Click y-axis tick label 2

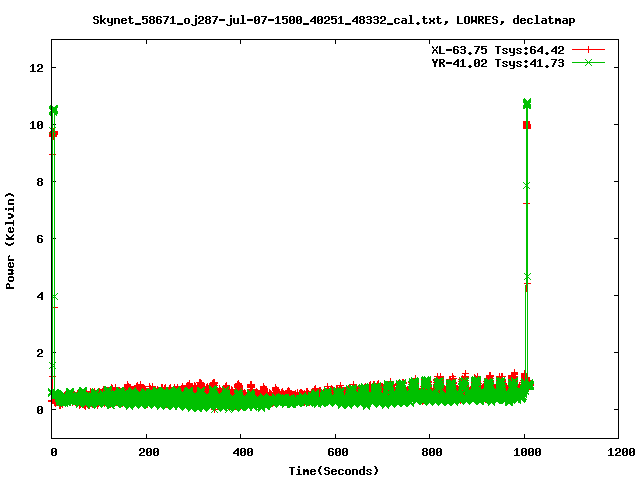40,353
